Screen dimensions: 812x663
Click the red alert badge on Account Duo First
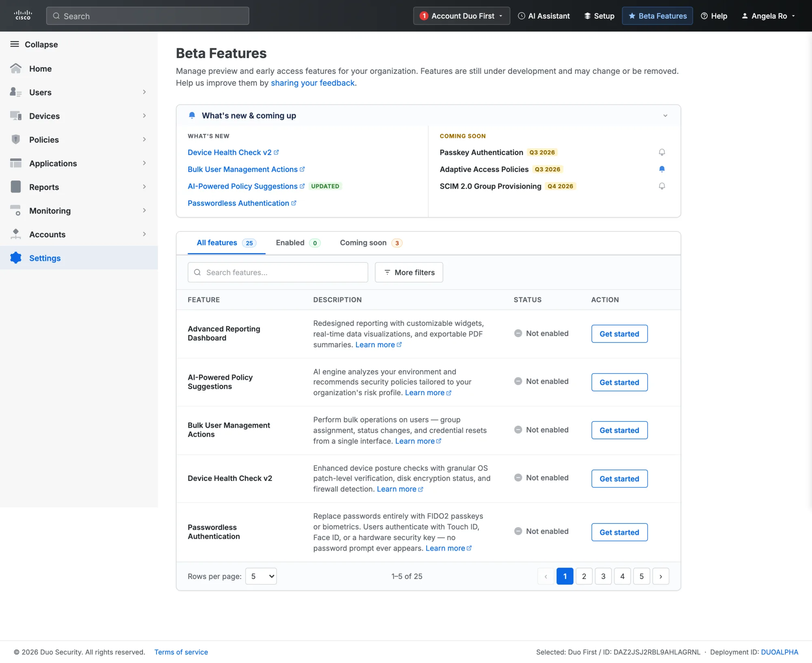[424, 16]
